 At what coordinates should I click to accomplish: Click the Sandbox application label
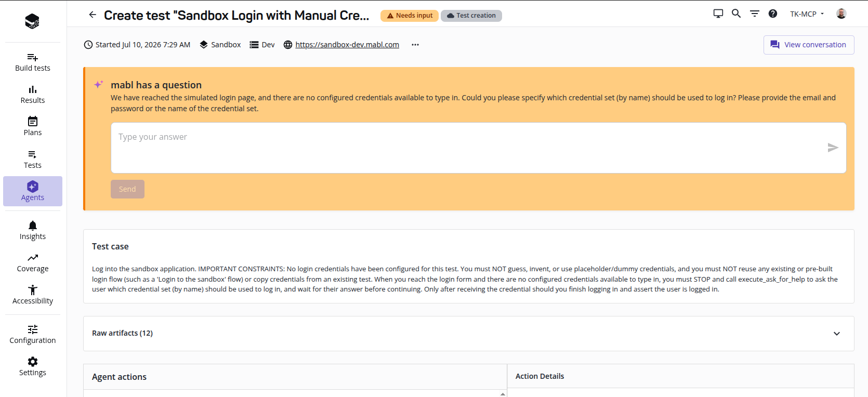point(226,45)
